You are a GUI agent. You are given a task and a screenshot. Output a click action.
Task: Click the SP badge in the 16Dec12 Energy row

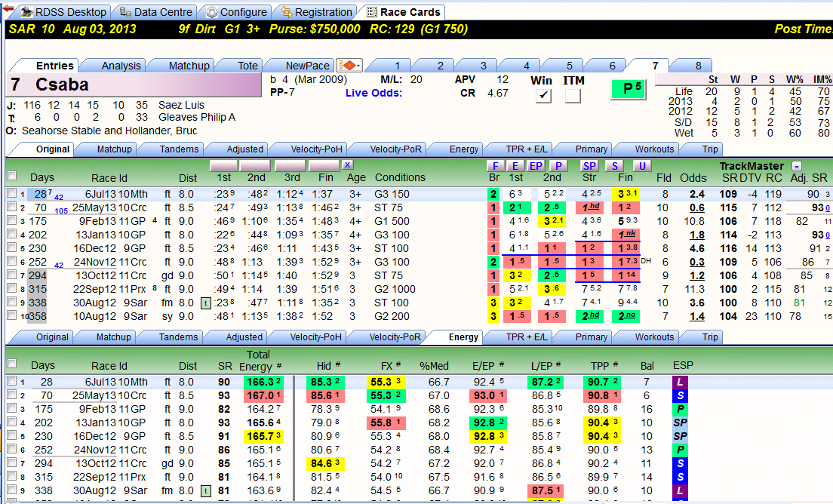[x=680, y=437]
